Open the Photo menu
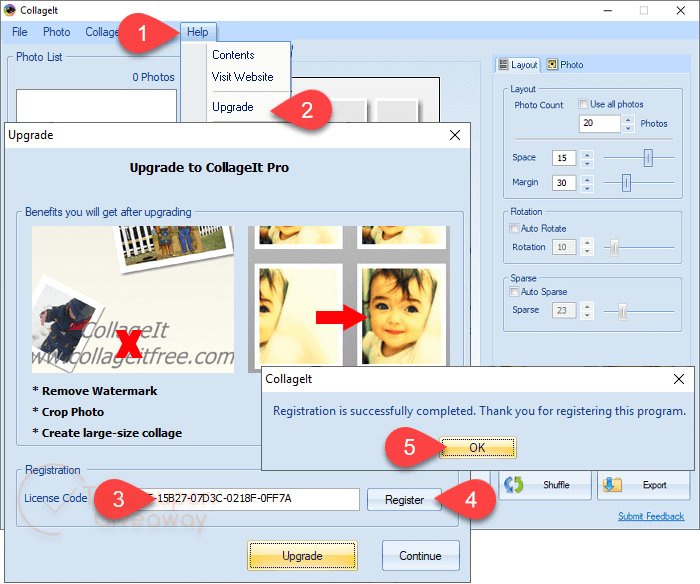The image size is (700, 584). point(57,32)
